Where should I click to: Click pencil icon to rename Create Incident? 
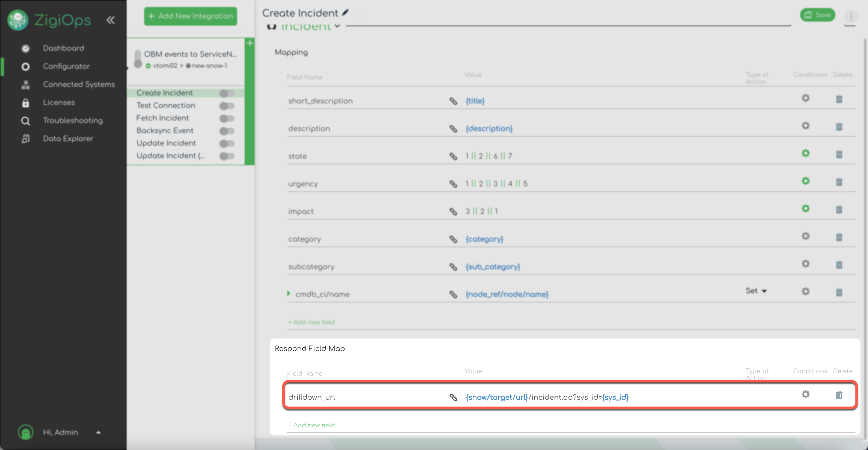pyautogui.click(x=345, y=13)
